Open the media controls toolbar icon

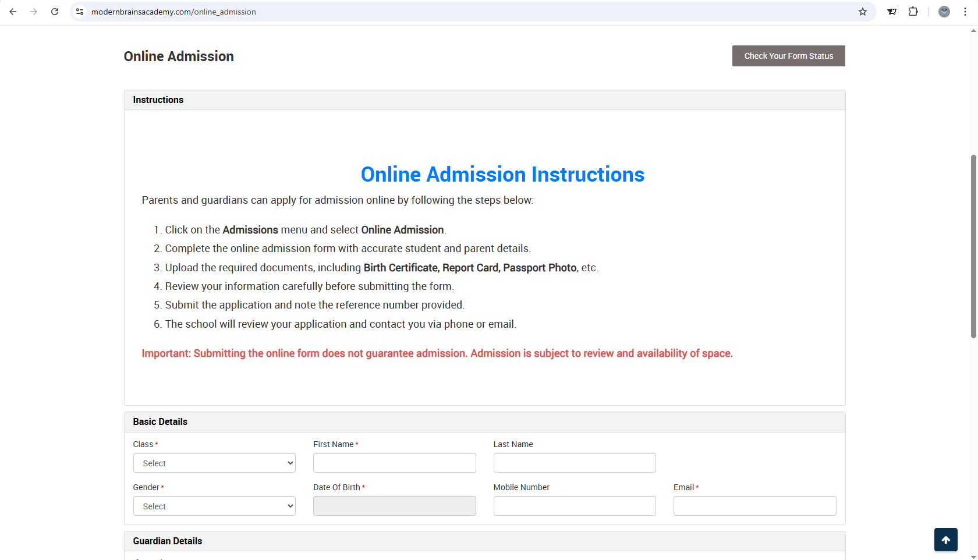[x=892, y=12]
